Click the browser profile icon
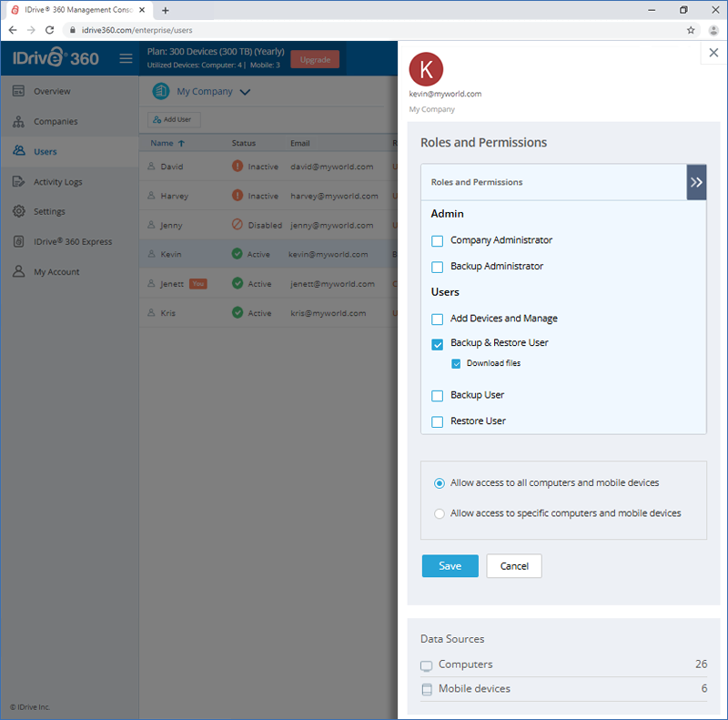This screenshot has height=720, width=728. pos(713,30)
